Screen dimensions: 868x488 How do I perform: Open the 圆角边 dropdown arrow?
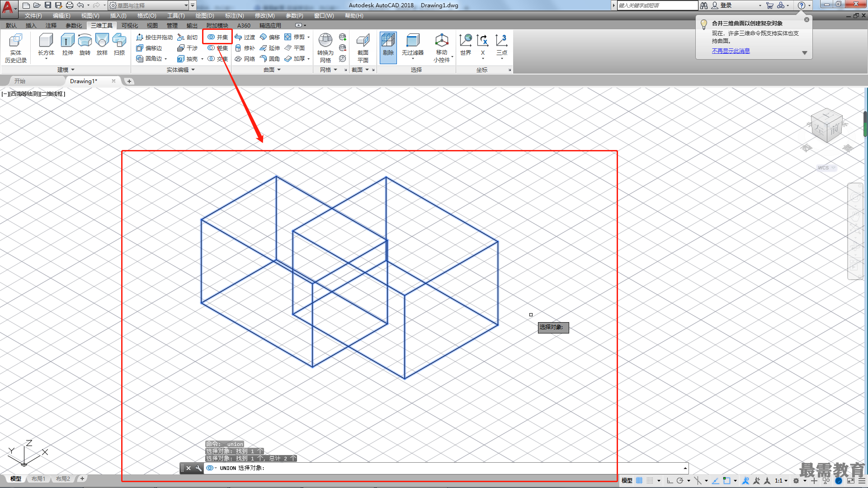(166, 59)
